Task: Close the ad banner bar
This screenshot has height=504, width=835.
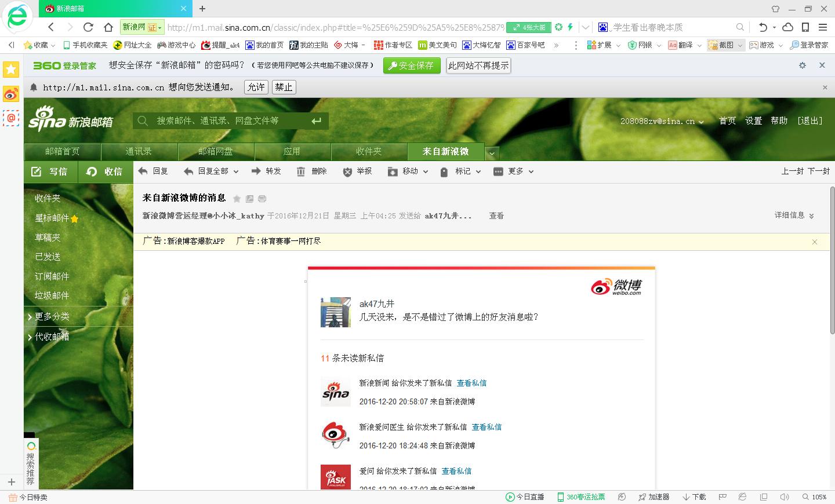Action: [815, 242]
